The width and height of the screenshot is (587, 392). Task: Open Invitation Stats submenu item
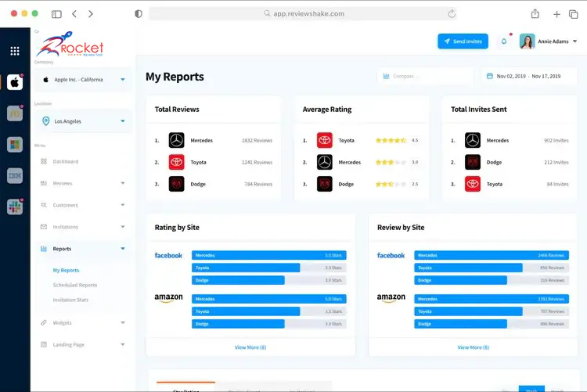[x=70, y=300]
